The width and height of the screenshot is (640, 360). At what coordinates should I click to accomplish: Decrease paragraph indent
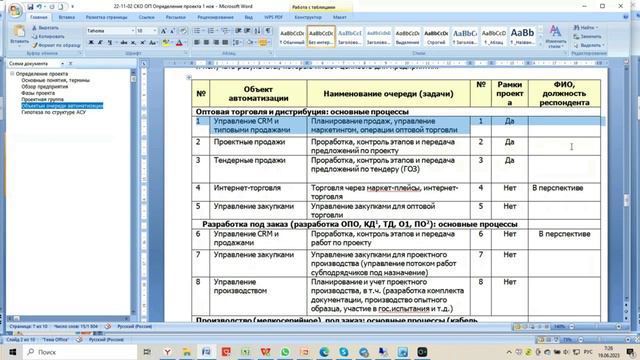(x=238, y=31)
